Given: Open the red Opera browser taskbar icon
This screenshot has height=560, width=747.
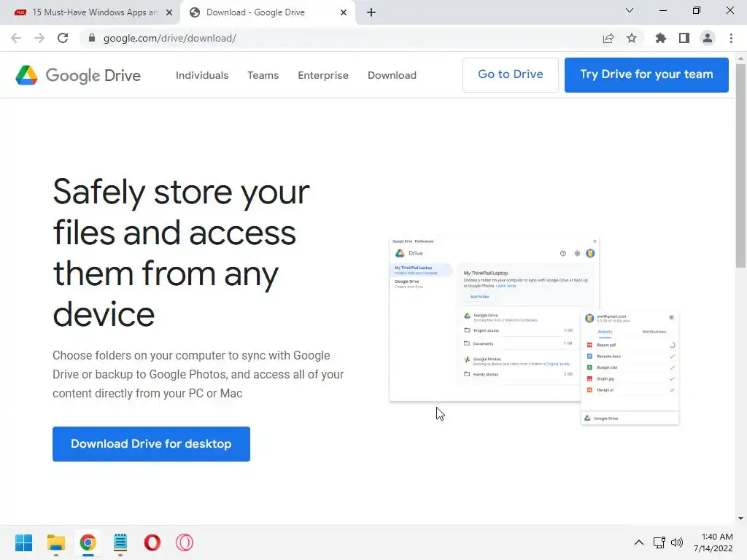Looking at the screenshot, I should pos(152,542).
